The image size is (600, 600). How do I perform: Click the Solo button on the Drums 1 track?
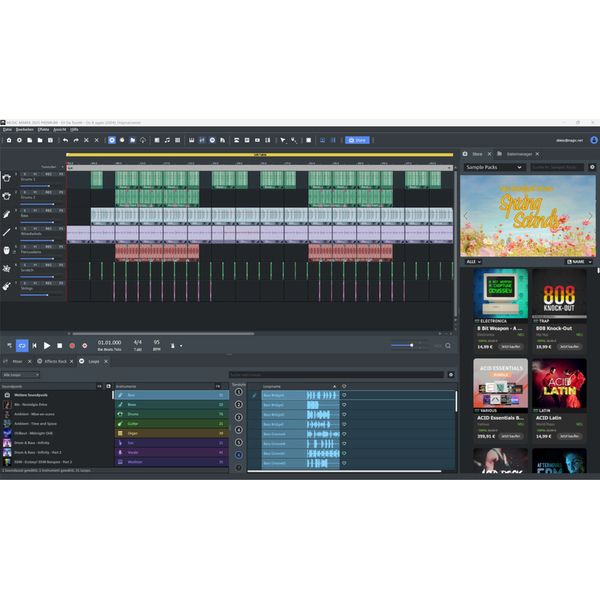pos(24,174)
